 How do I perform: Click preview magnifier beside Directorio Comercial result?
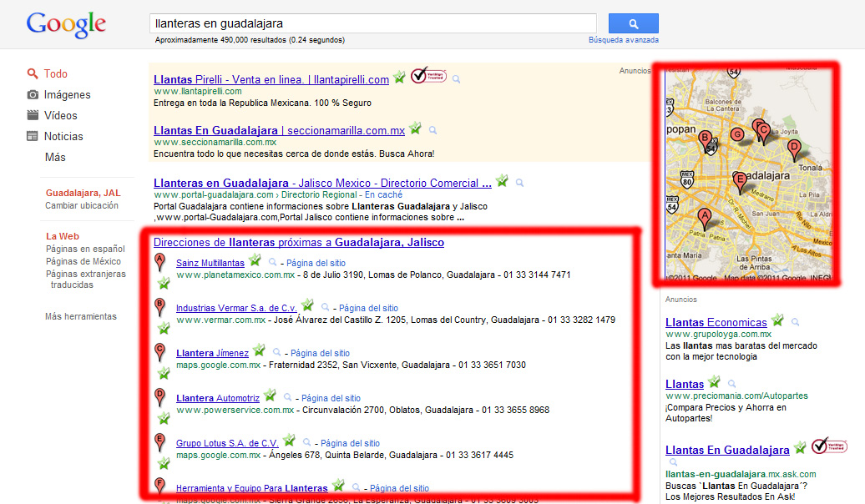[x=519, y=183]
